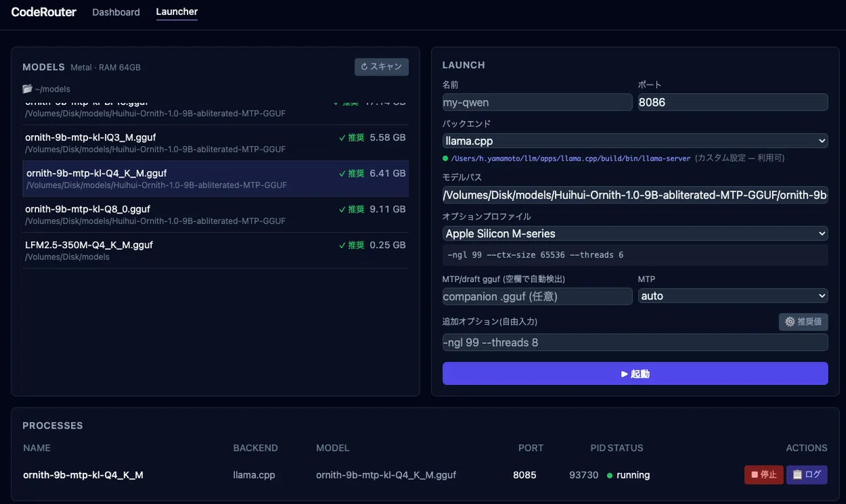846x504 pixels.
Task: Stop the running process with 停止
Action: click(x=764, y=475)
